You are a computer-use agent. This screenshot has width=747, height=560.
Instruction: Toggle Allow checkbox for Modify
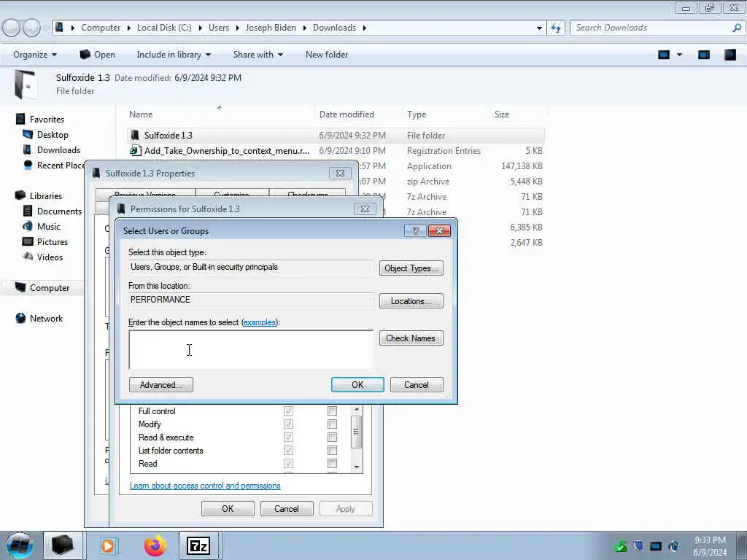(288, 424)
